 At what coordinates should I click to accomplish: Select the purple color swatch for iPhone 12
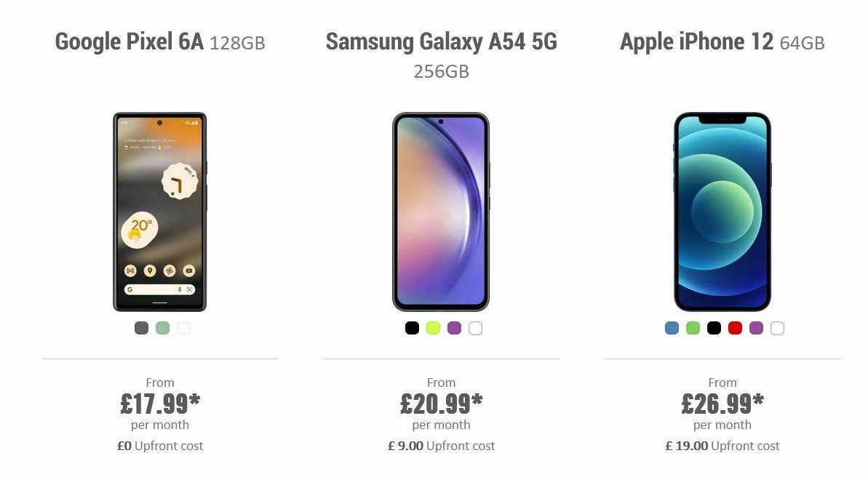756,328
